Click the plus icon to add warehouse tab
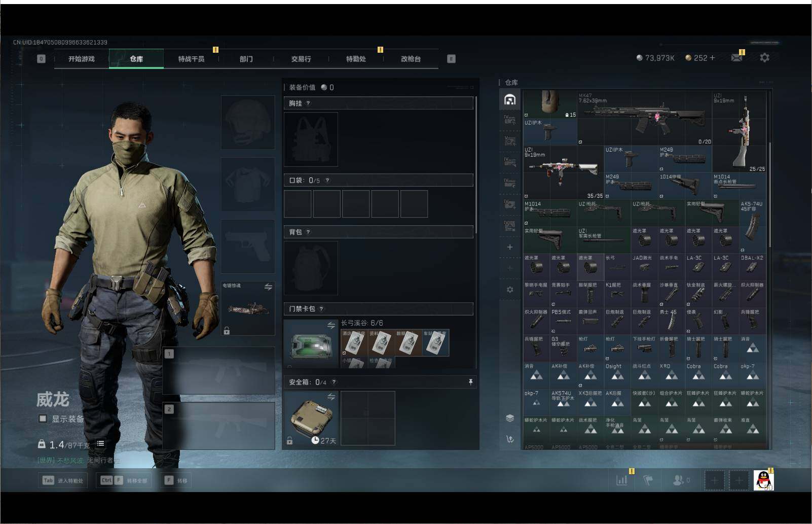 pyautogui.click(x=510, y=247)
